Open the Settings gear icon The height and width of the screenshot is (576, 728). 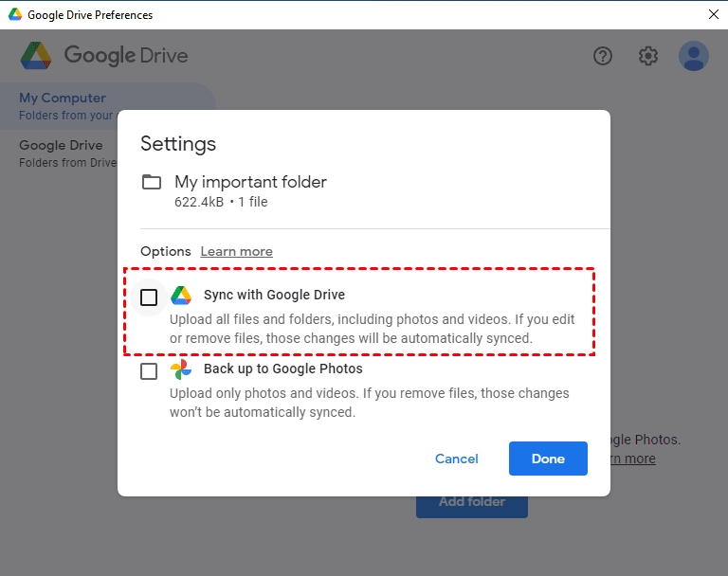(x=648, y=56)
